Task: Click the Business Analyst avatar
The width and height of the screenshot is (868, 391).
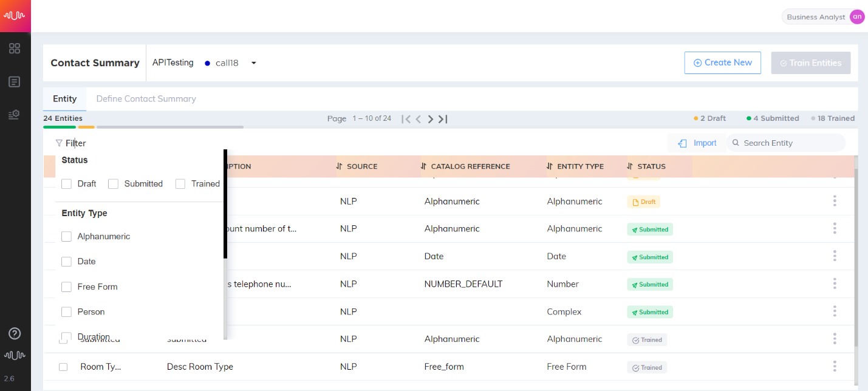Action: pos(857,17)
